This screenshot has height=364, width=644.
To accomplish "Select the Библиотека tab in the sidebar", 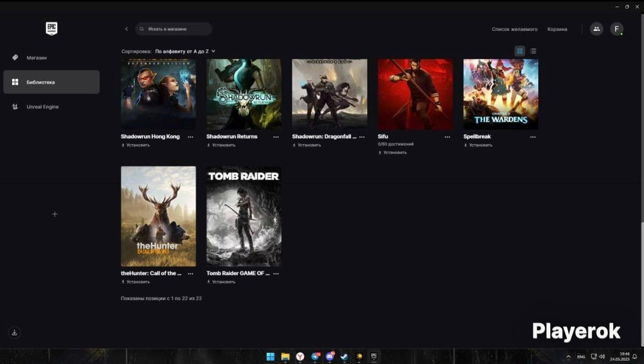I will [x=51, y=82].
